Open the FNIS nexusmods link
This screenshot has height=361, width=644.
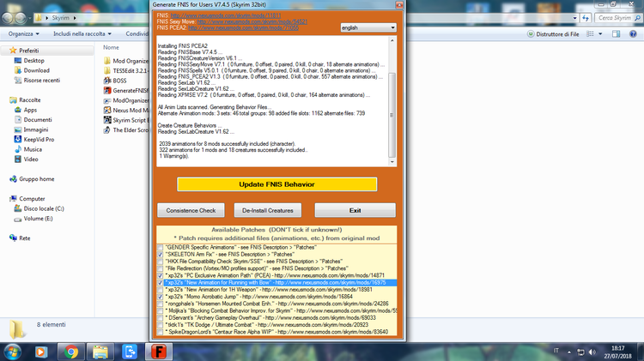[x=226, y=15]
